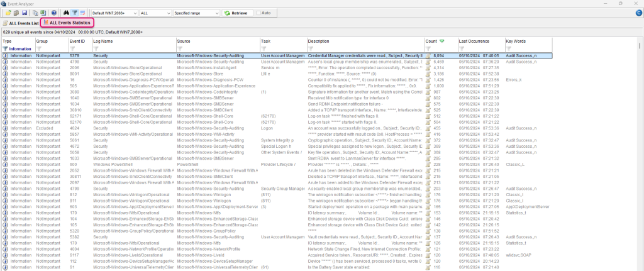Click the AppXDeploymentServer key words cell

(528, 206)
